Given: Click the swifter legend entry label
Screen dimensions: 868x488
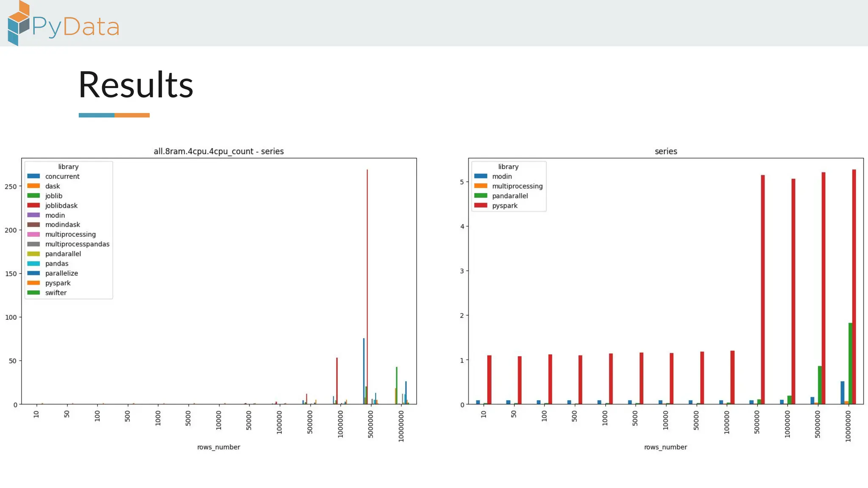Looking at the screenshot, I should click(x=56, y=293).
